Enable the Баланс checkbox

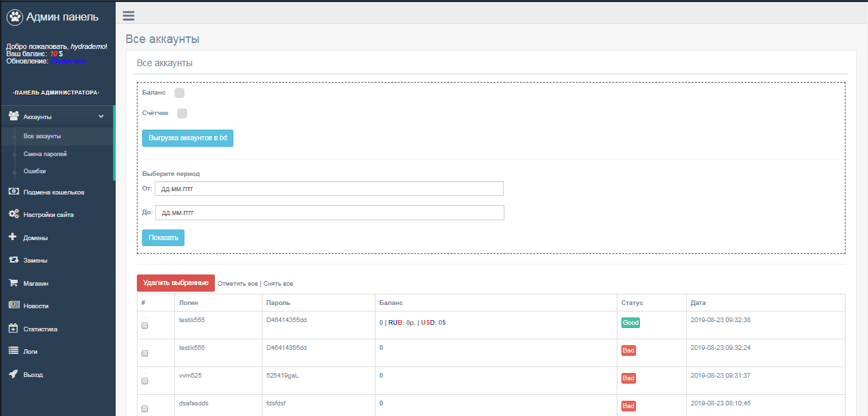click(x=179, y=93)
